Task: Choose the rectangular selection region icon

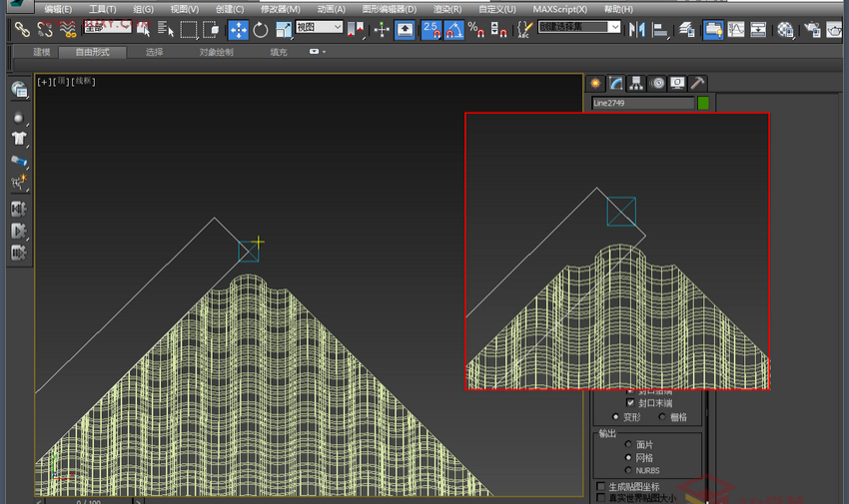Action: pyautogui.click(x=189, y=30)
